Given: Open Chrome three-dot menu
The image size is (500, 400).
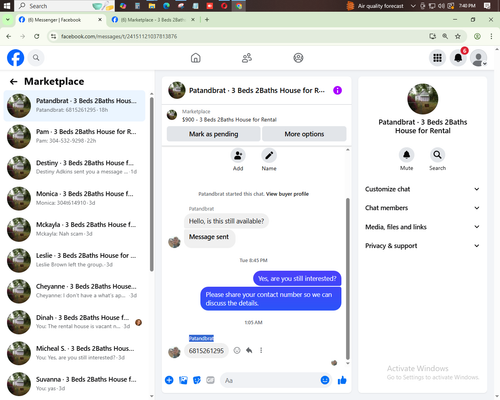Looking at the screenshot, I should [x=491, y=36].
